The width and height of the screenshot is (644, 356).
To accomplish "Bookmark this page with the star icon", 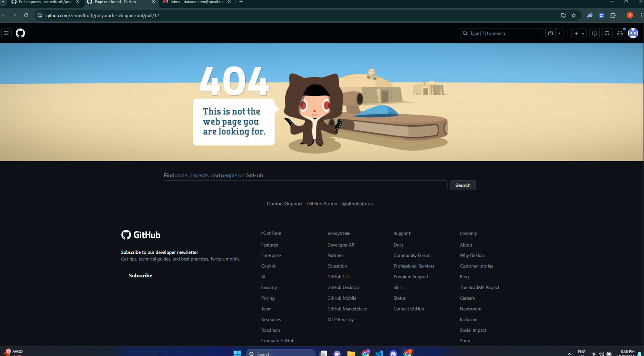I will [x=574, y=15].
